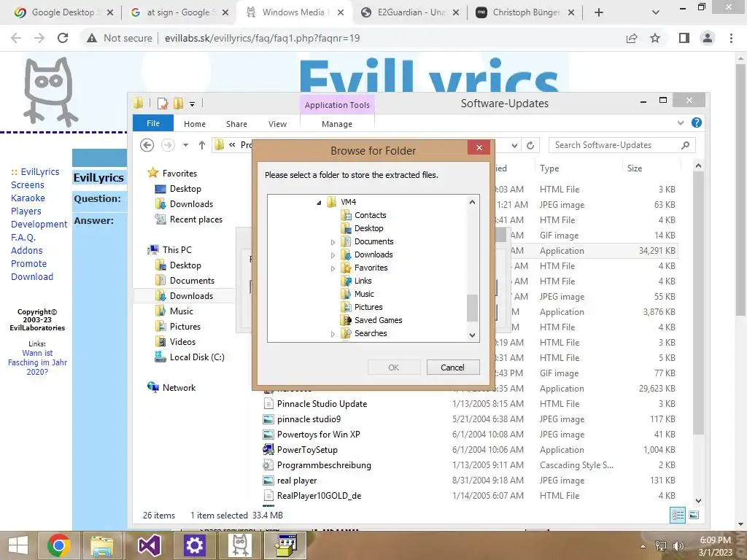
Task: Click the Browse dialog tree scrollbar thumb
Action: (472, 308)
